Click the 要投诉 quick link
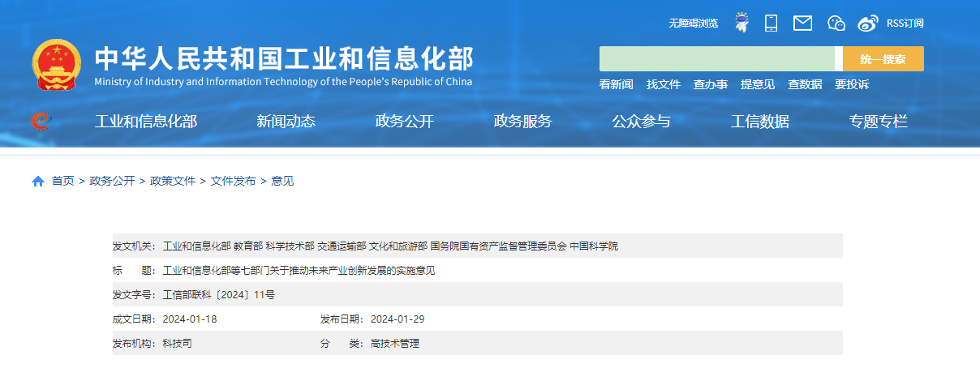 coord(852,84)
